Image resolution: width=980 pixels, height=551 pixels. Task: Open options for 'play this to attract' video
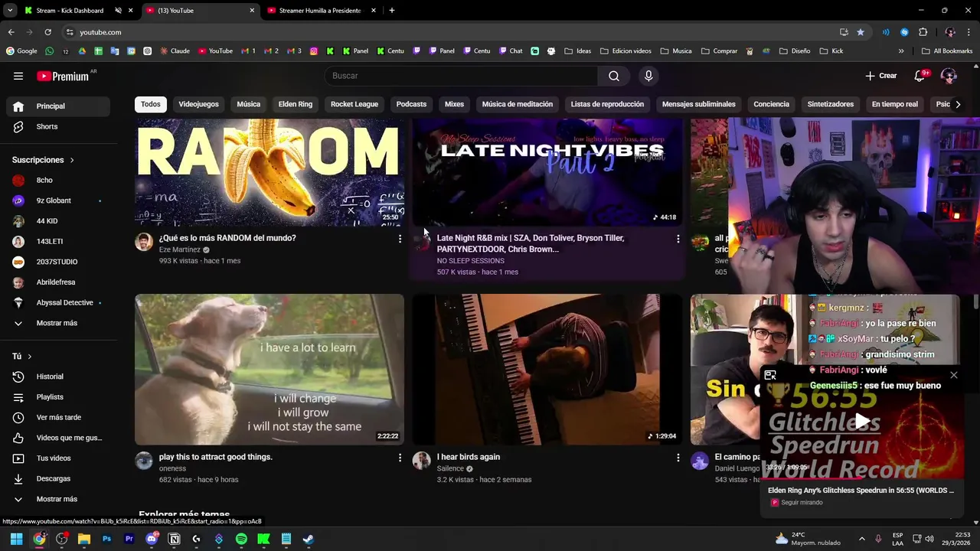pyautogui.click(x=400, y=458)
